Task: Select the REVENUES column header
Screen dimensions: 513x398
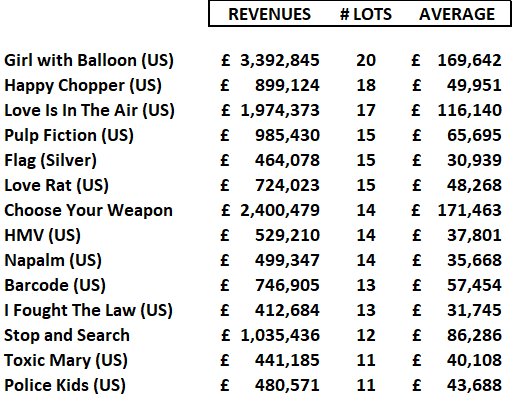Action: click(x=269, y=14)
